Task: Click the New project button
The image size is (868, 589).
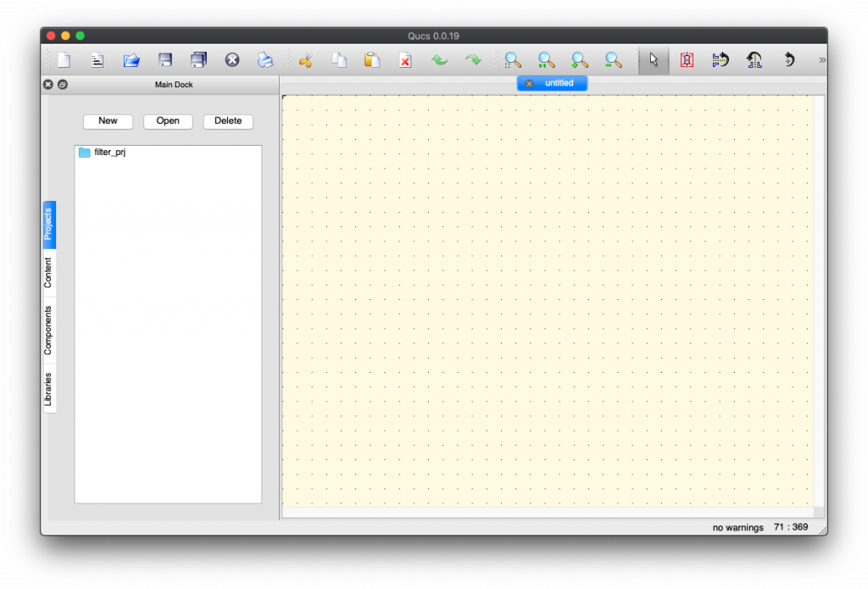Action: [108, 121]
